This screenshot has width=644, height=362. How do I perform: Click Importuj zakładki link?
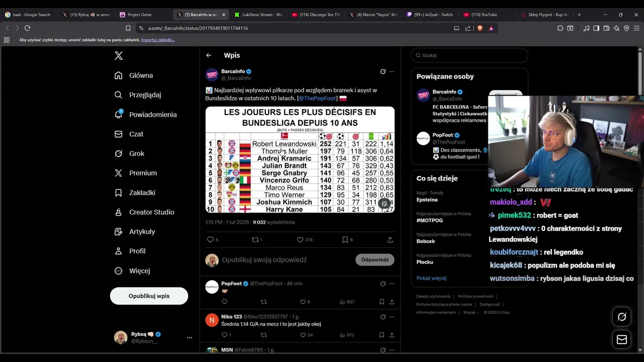click(x=158, y=40)
